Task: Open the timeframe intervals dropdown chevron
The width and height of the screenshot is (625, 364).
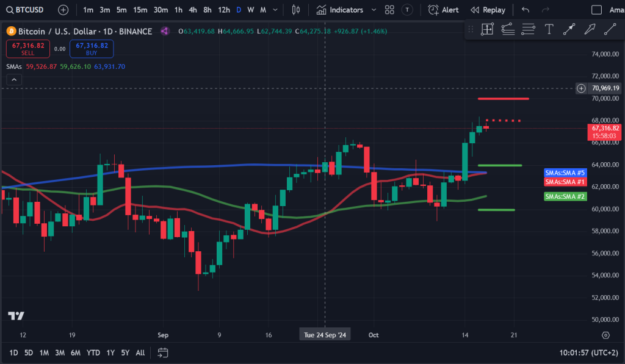Action: [275, 10]
